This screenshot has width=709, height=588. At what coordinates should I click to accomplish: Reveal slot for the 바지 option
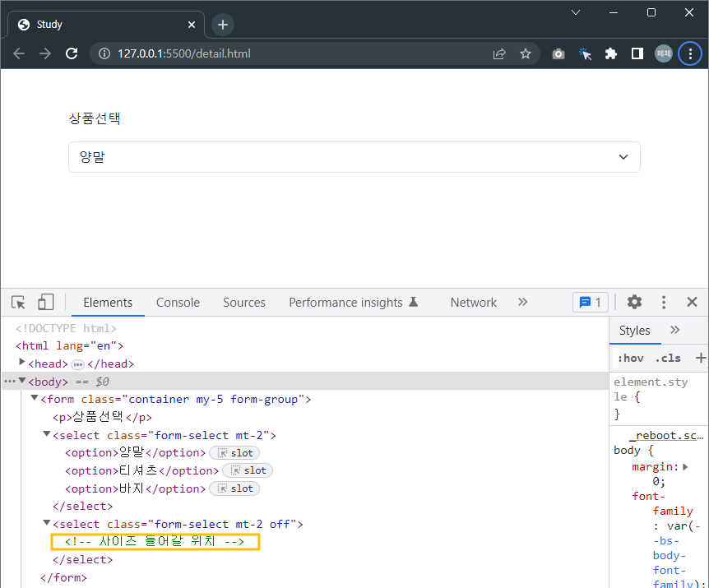[x=234, y=488]
